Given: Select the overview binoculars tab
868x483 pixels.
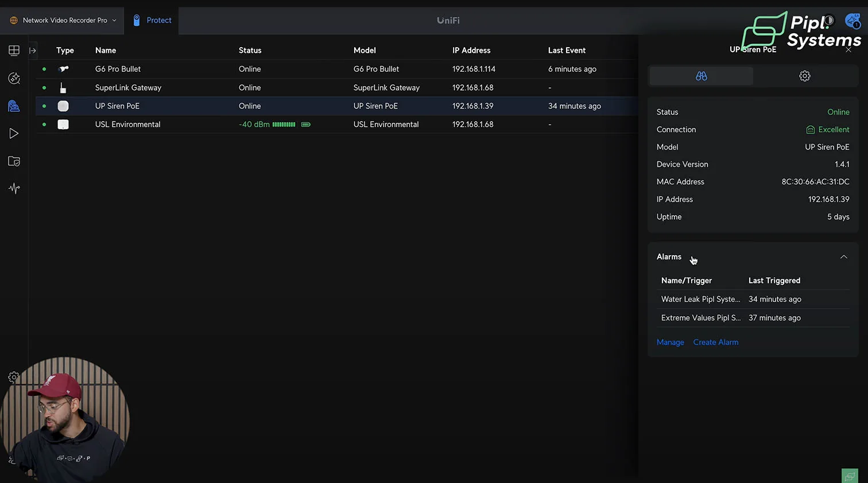Looking at the screenshot, I should (701, 76).
